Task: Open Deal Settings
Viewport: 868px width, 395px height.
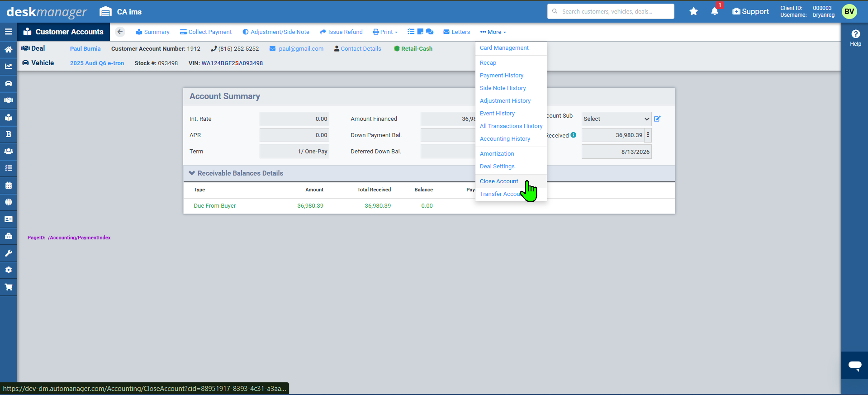Action: [497, 166]
